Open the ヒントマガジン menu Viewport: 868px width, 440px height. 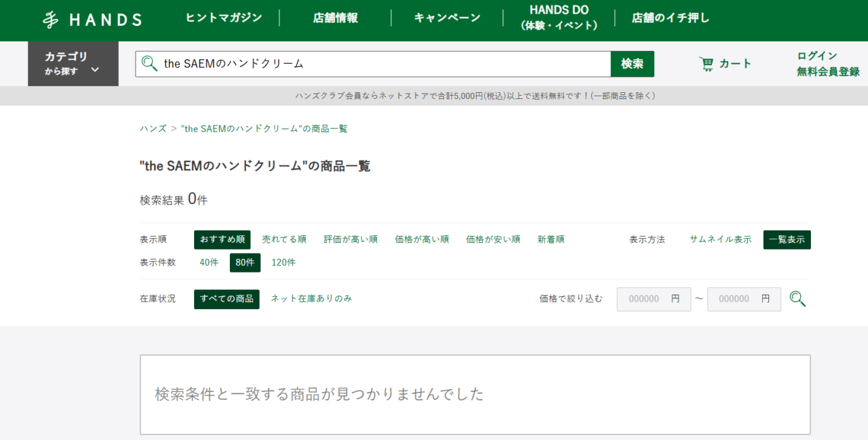(x=224, y=18)
